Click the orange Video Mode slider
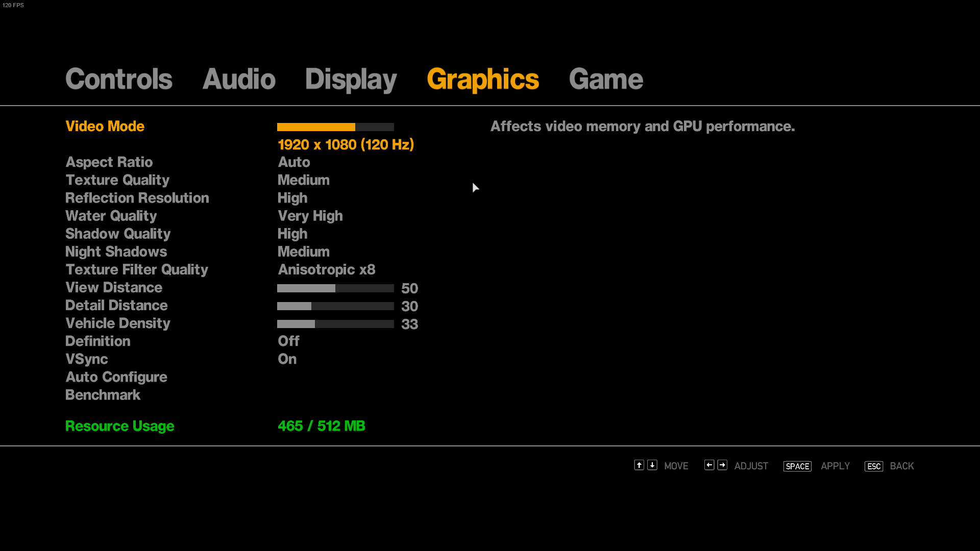This screenshot has height=551, width=980. (x=335, y=127)
